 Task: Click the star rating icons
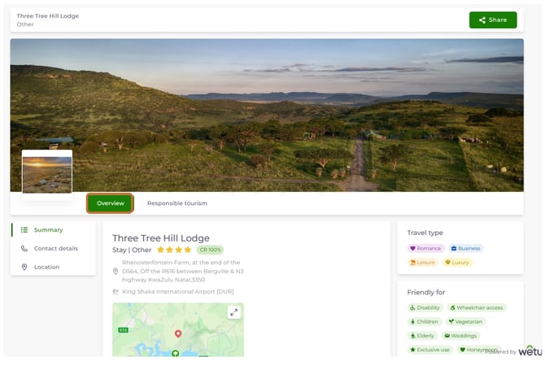174,250
